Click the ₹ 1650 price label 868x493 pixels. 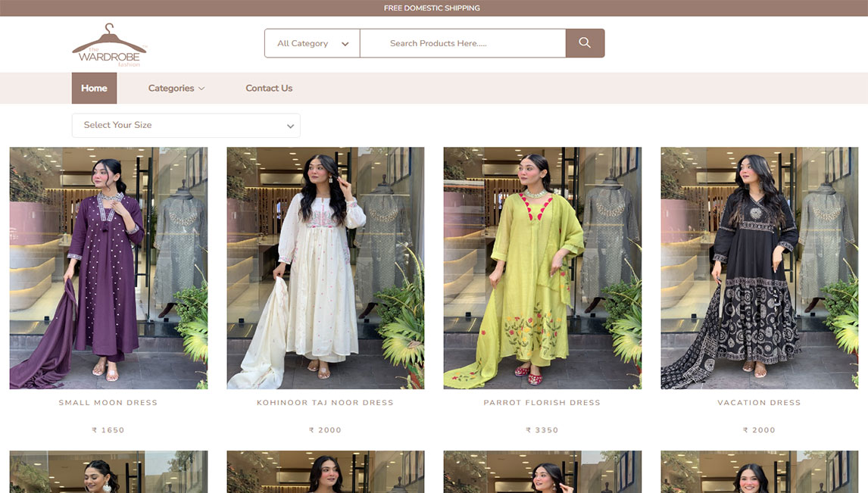point(108,430)
